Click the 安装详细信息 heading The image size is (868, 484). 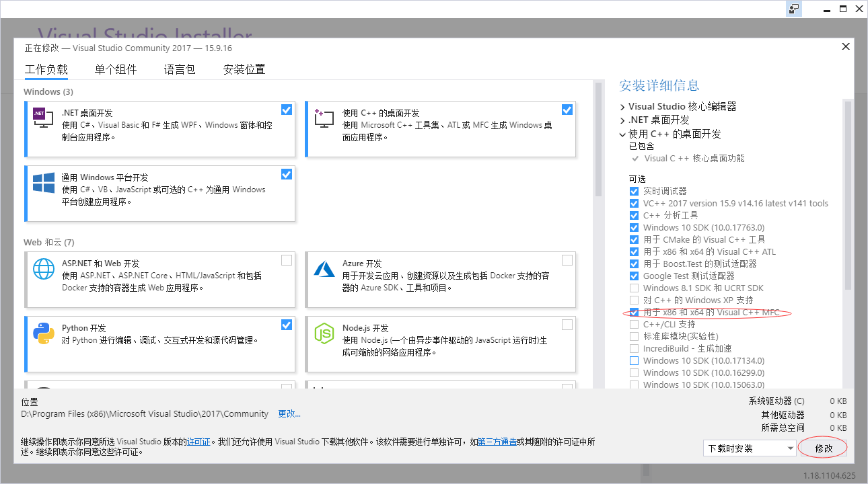tap(659, 85)
